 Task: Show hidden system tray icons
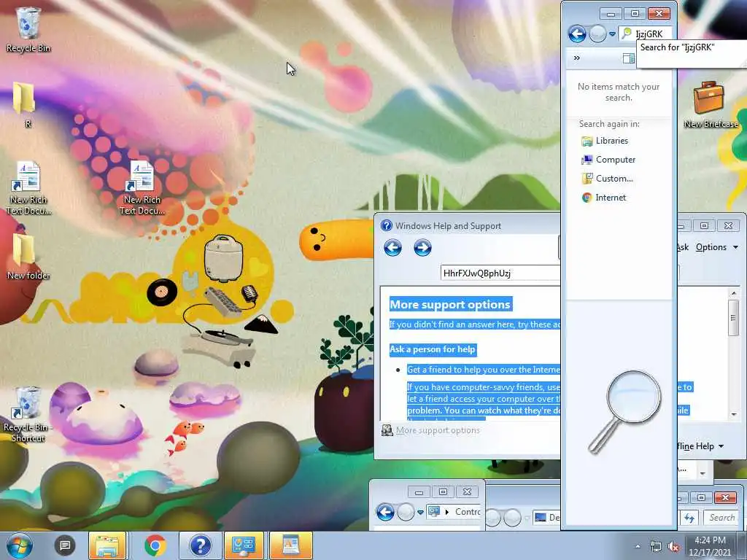(638, 546)
